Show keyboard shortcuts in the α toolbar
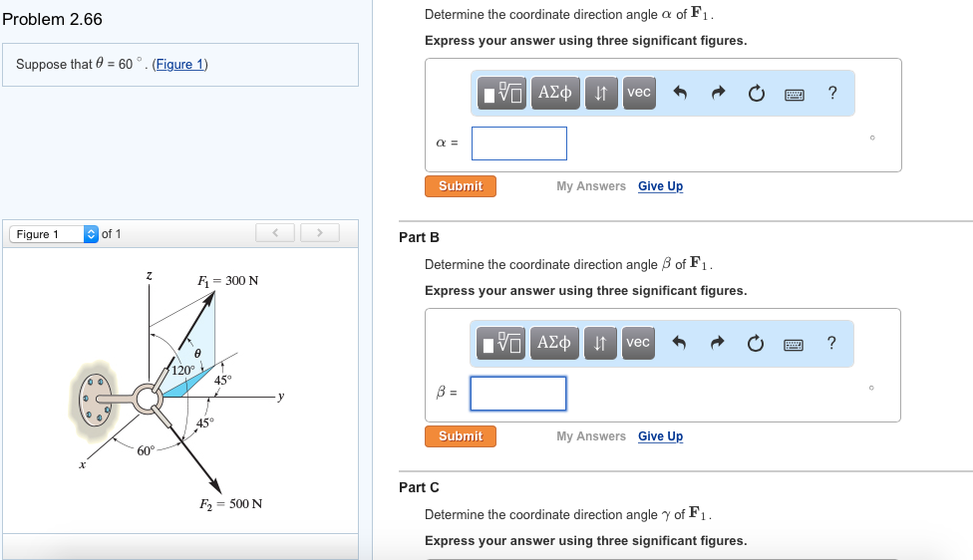The width and height of the screenshot is (973, 560). [795, 94]
